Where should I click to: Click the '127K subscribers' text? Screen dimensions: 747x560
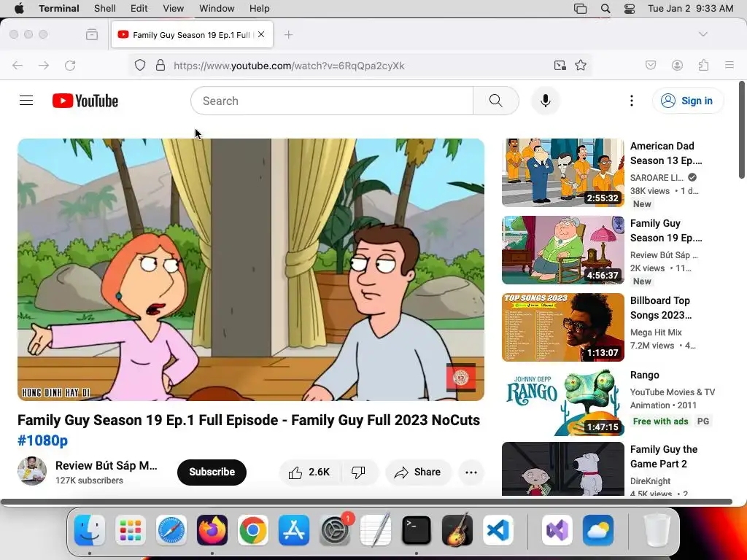89,481
